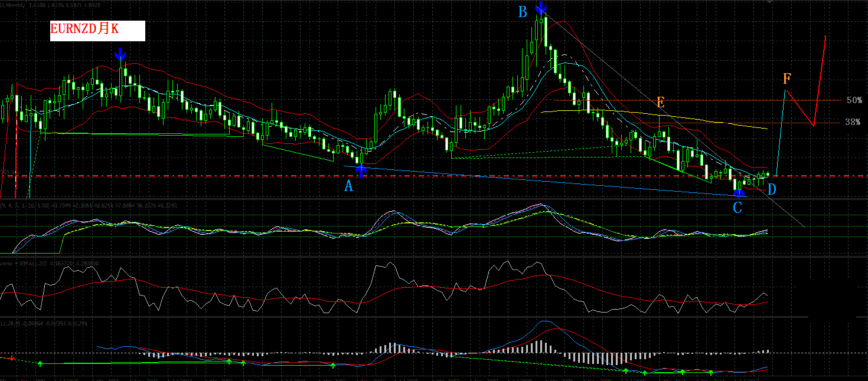Click the orange wave label E
The height and width of the screenshot is (381, 868).
click(x=661, y=102)
